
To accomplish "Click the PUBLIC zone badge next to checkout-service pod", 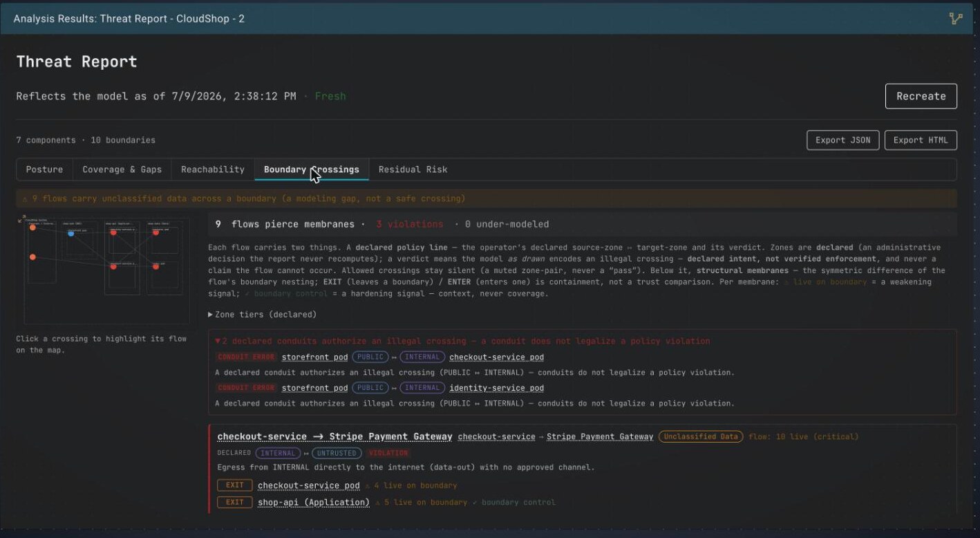I will click(x=371, y=358).
